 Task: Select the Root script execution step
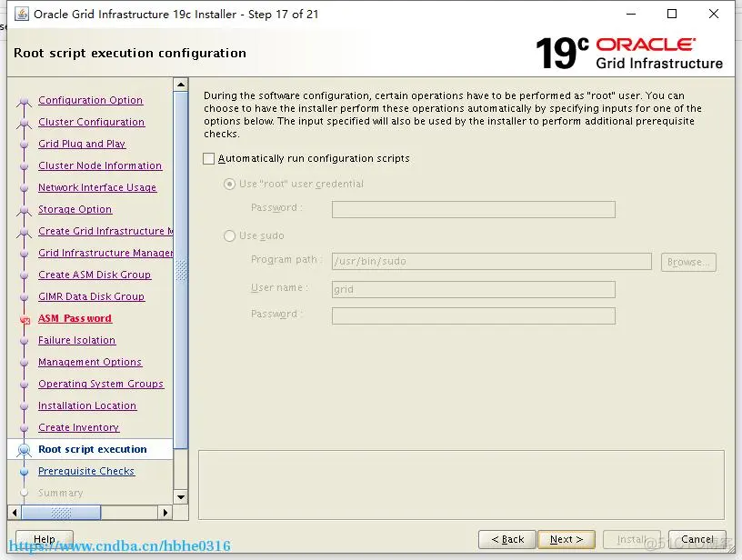[x=92, y=449]
